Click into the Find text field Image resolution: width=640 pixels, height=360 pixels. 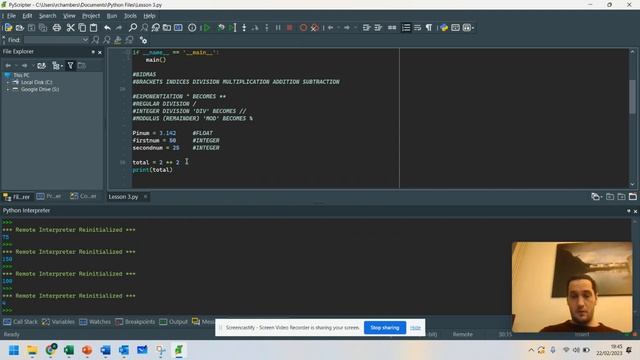click(x=53, y=40)
